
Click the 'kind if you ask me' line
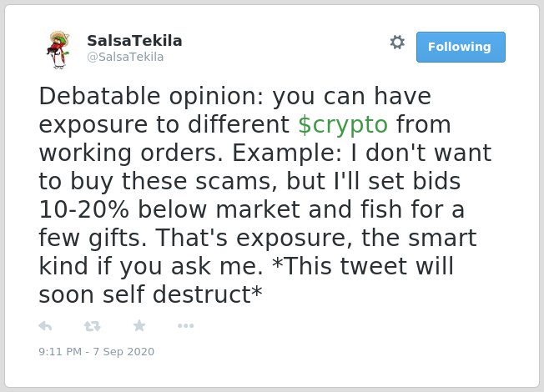click(151, 266)
